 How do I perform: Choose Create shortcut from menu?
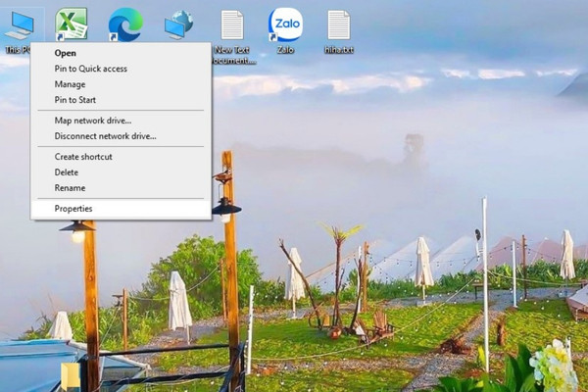(x=83, y=157)
